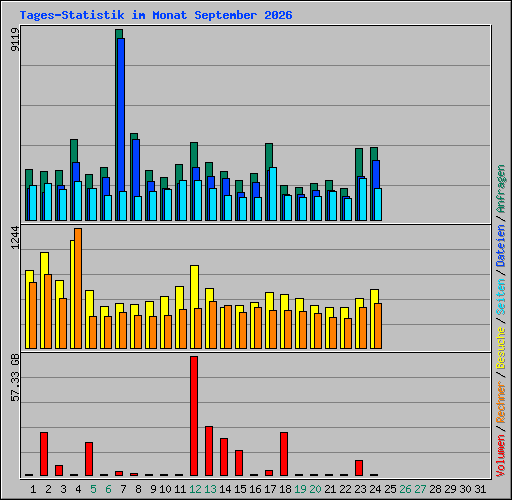
Task: Click the chart title Tages-Statistik im Monat September
Action: point(156,15)
